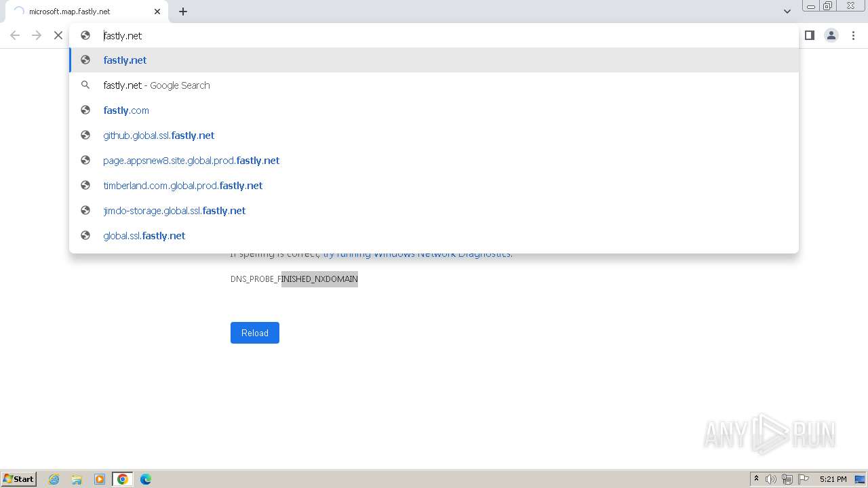
Task: Open Chrome three-dot menu
Action: click(853, 35)
